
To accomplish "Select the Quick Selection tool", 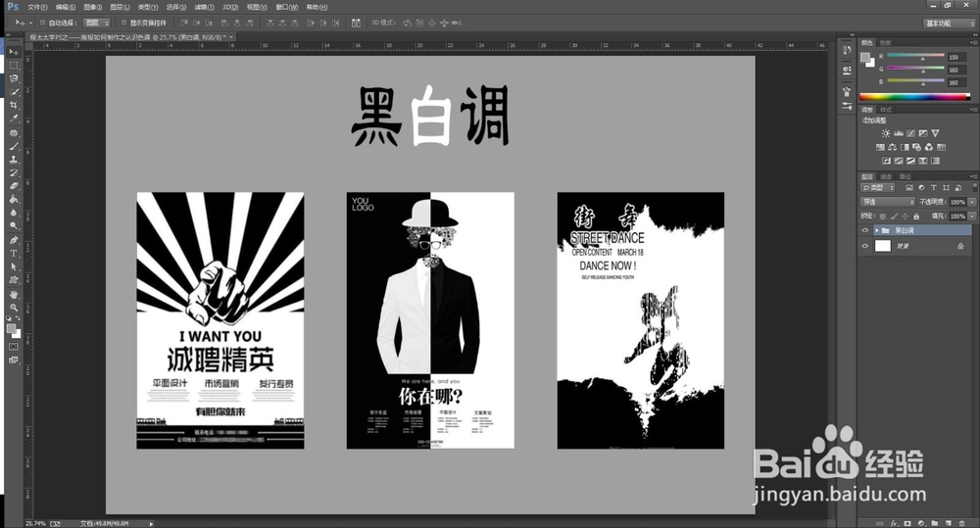I will coord(14,92).
